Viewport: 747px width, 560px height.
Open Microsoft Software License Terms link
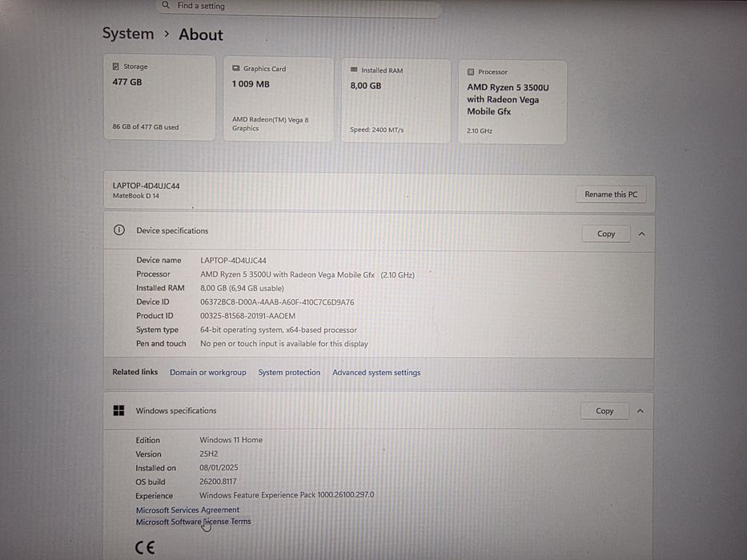click(194, 522)
